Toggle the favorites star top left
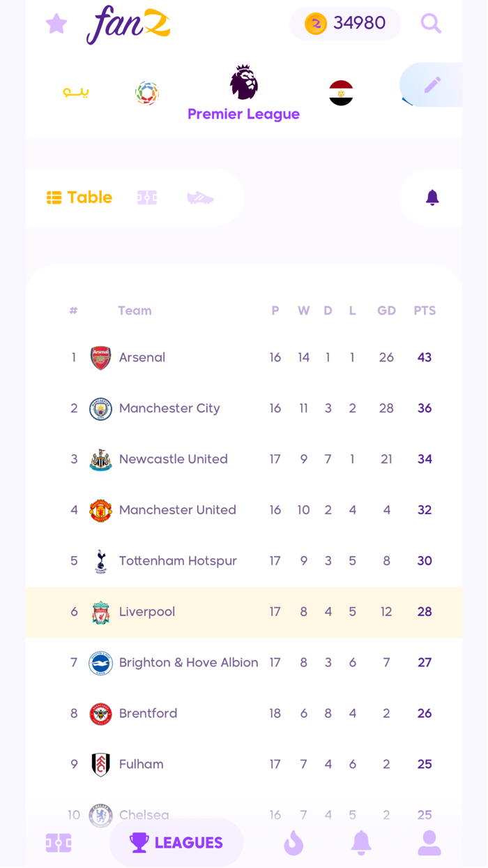This screenshot has height=868, width=488. coord(56,23)
